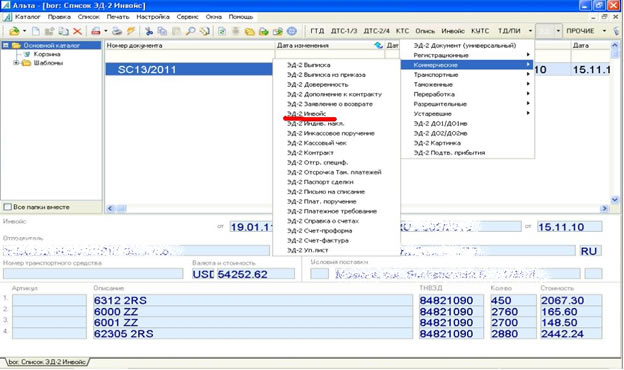Click the magnifier search icon
Image resolution: width=624 pixels, height=370 pixels.
point(190,31)
